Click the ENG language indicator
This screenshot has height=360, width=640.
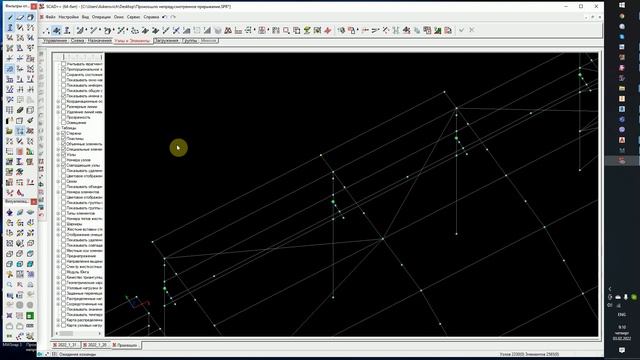click(622, 315)
